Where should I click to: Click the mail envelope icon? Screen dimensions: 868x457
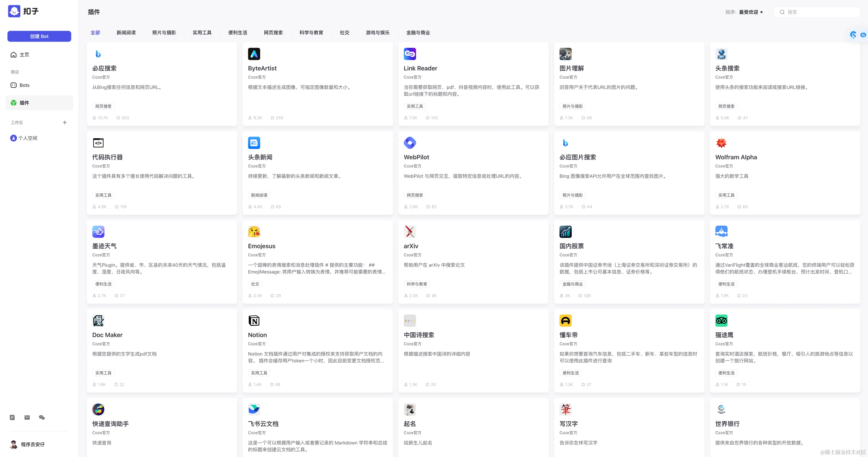pos(27,417)
